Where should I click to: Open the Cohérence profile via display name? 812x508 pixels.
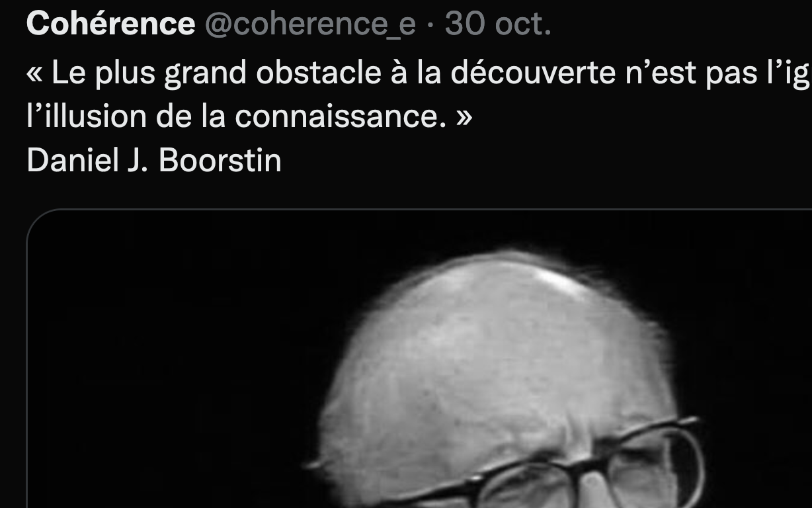(111, 24)
